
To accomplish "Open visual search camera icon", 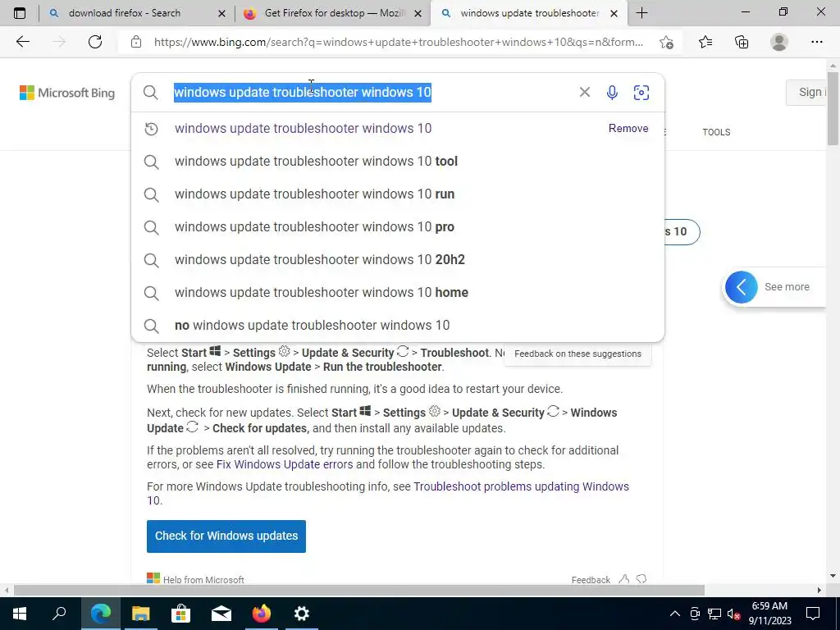I will [641, 92].
